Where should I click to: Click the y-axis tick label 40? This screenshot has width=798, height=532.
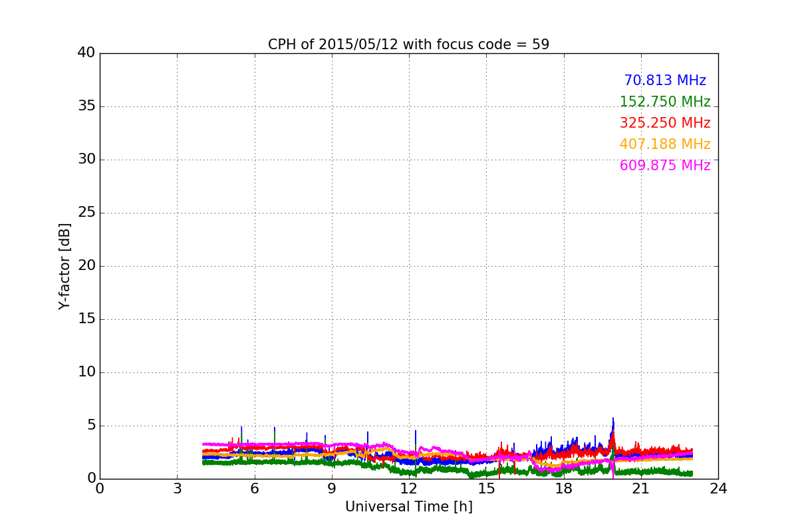[86, 53]
